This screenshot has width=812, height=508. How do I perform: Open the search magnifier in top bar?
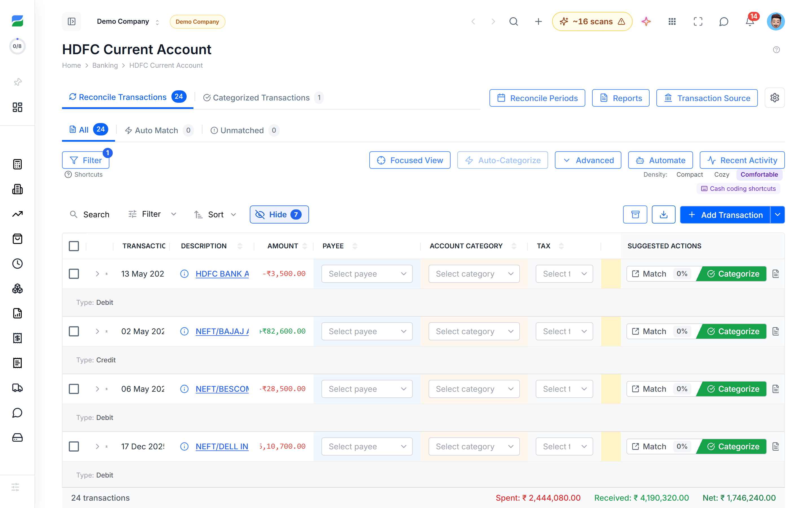tap(513, 21)
